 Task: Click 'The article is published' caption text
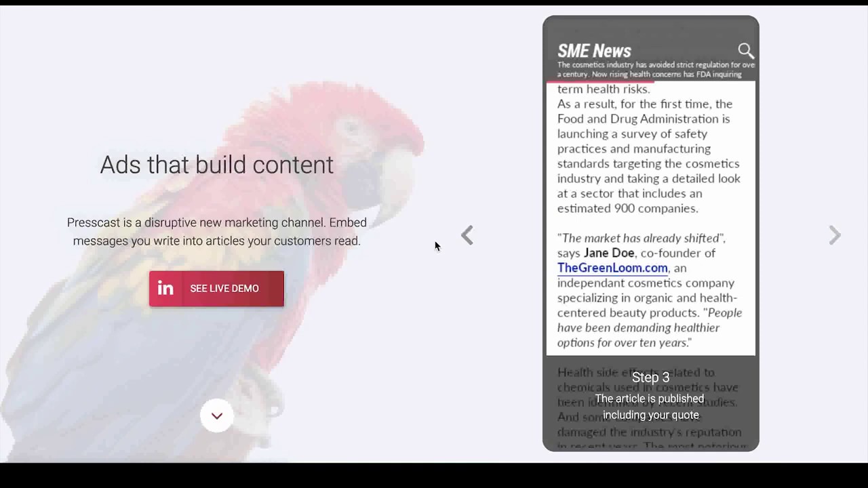650,399
